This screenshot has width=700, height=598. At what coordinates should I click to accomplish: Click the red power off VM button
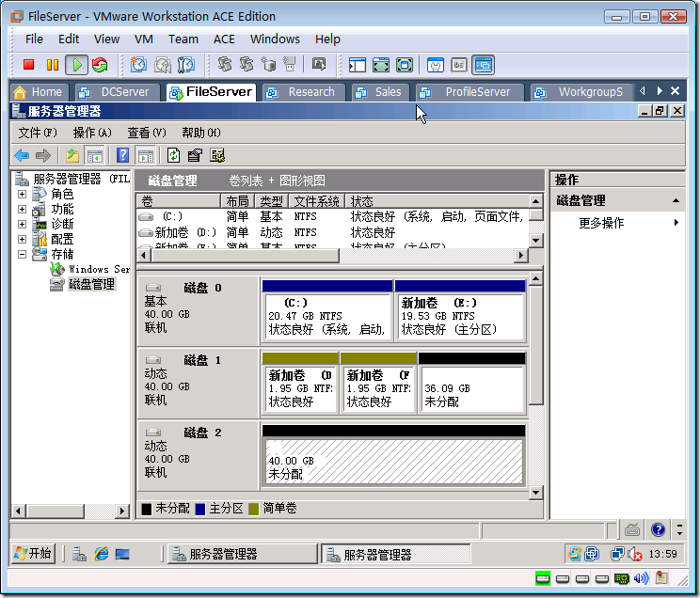click(x=28, y=65)
